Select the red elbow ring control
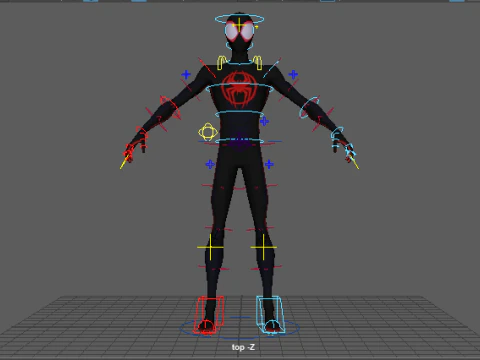This screenshot has height=360, width=480. (170, 107)
